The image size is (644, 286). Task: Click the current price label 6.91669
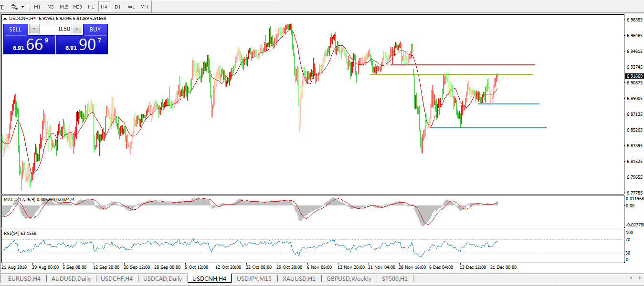(634, 76)
